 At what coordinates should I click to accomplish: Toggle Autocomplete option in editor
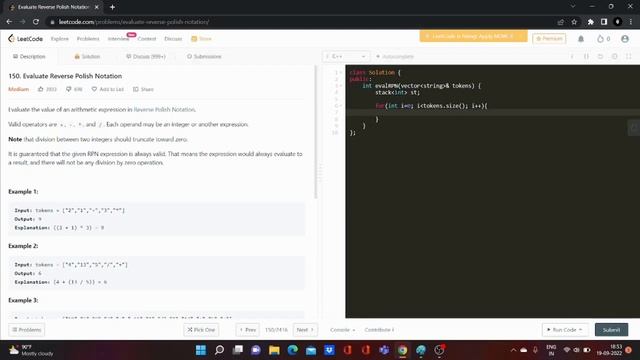395,56
